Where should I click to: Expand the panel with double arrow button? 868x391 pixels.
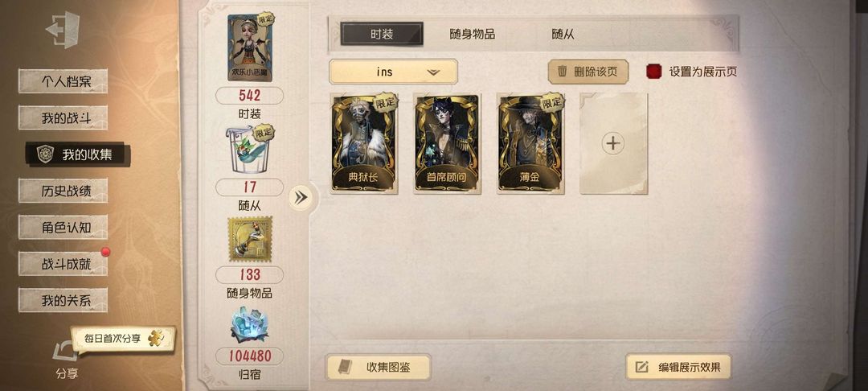click(x=301, y=198)
